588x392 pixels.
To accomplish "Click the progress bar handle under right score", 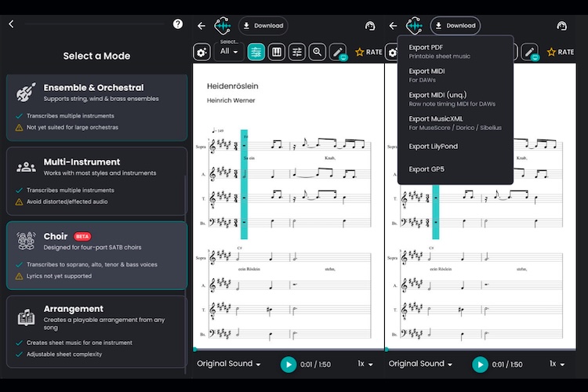I will (387, 349).
